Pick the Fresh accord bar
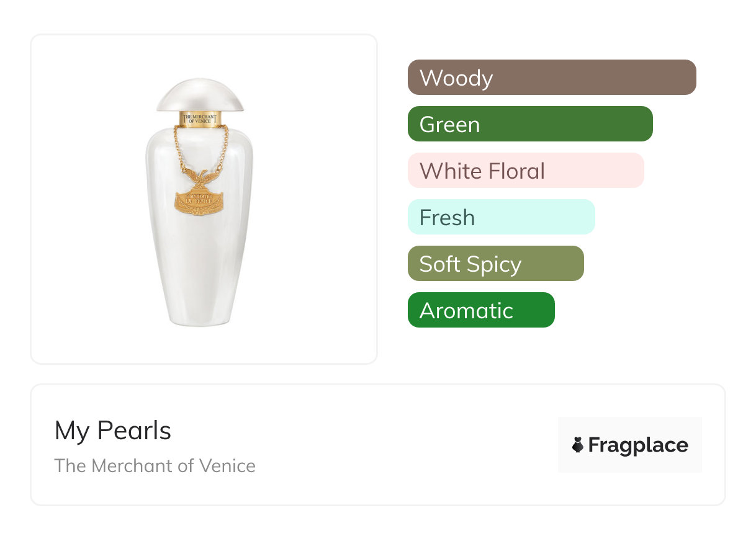 tap(501, 217)
